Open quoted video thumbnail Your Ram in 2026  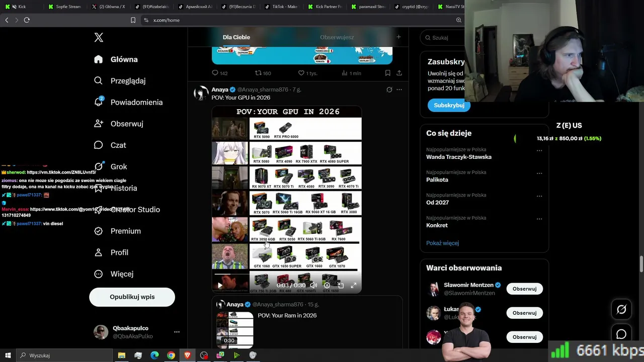(x=235, y=330)
